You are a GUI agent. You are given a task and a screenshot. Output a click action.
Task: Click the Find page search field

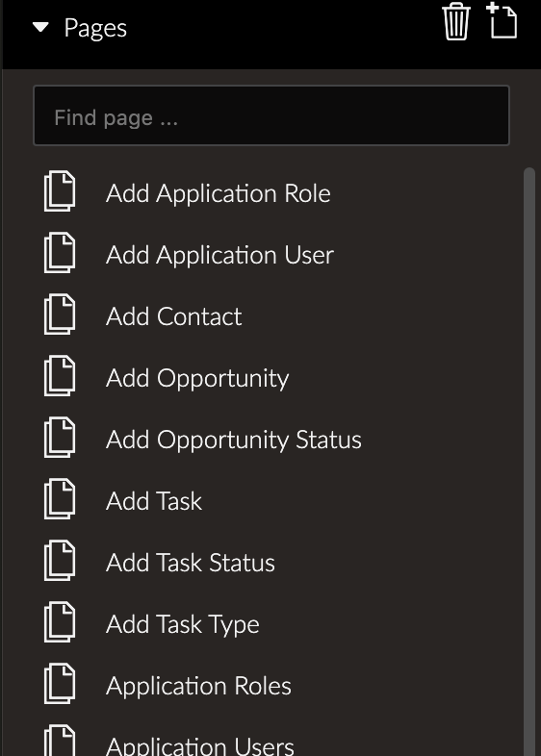[271, 115]
